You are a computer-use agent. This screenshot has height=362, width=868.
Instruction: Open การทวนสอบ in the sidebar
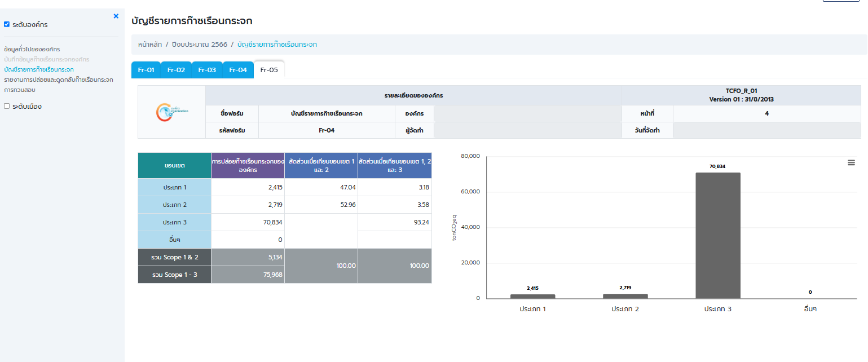click(20, 90)
